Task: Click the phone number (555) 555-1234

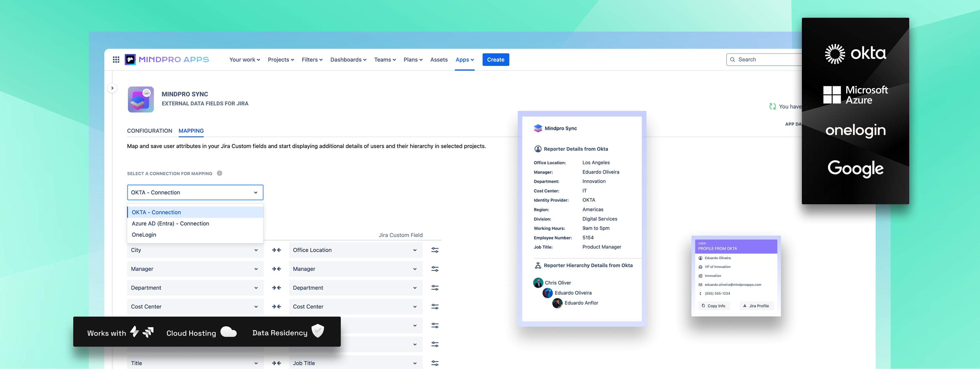Action: coord(717,294)
